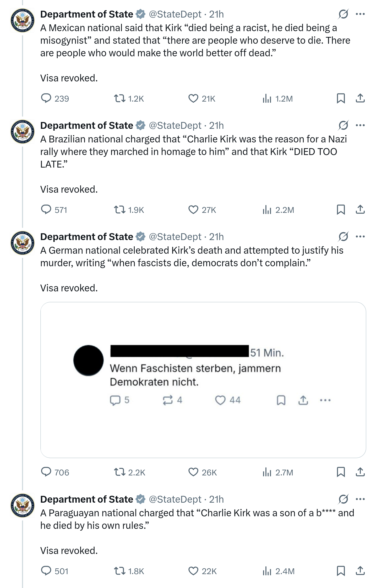
Task: View analytics of the Brazilian national tweet
Action: tap(267, 210)
